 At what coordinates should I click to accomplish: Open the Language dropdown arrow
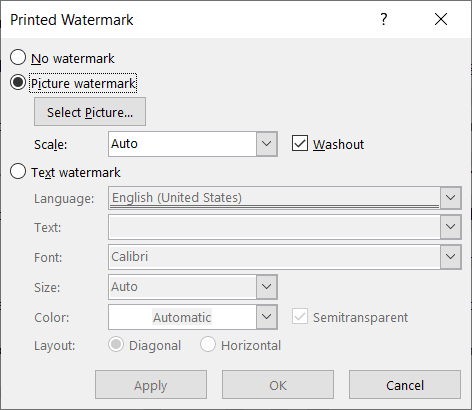(450, 197)
